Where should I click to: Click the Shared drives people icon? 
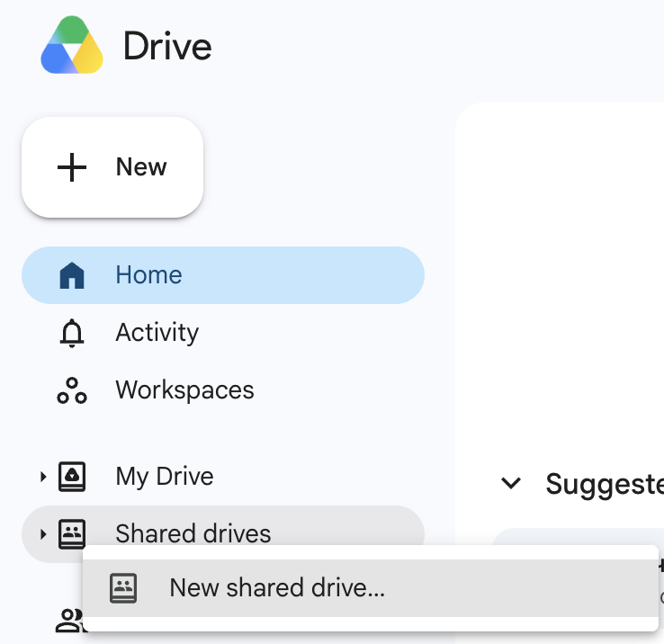point(72,534)
